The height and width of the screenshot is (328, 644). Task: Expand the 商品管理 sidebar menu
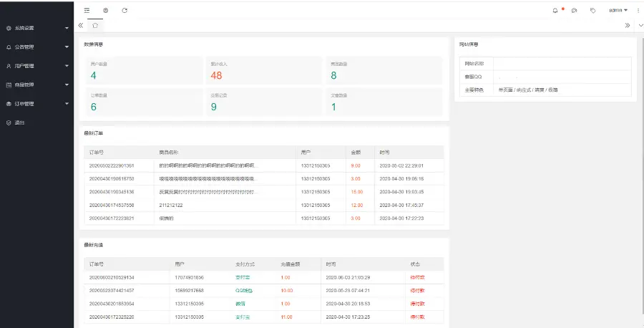coord(36,85)
